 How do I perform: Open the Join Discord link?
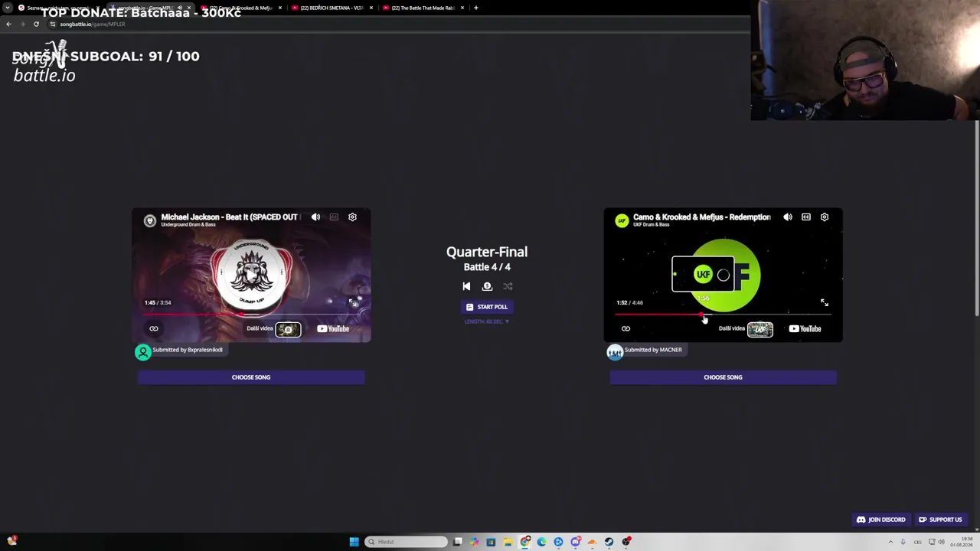click(881, 520)
